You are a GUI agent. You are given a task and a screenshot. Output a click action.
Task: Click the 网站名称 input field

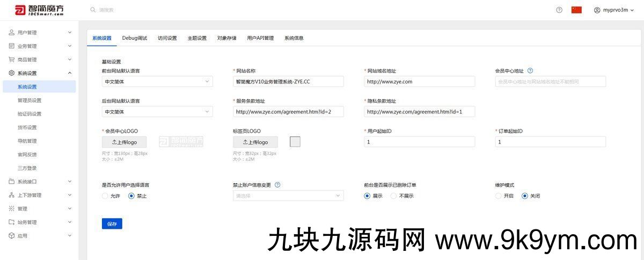click(288, 82)
